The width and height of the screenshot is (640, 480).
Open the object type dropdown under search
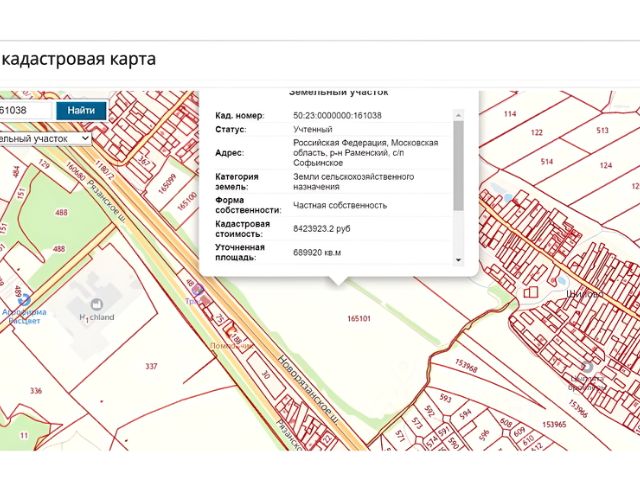click(45, 137)
